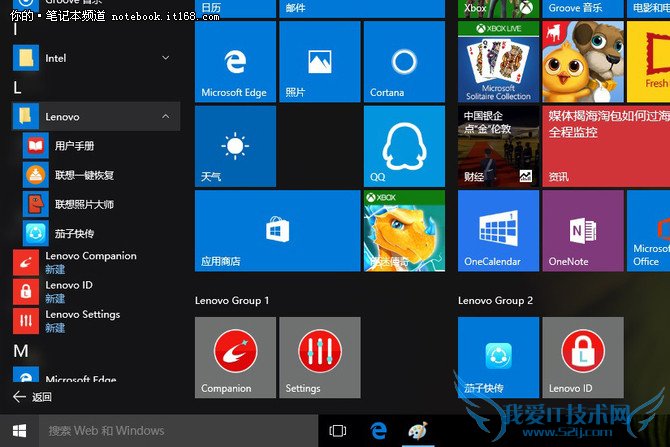Launch the QQ penguin tile
Screen dimensions: 670x447
click(404, 146)
